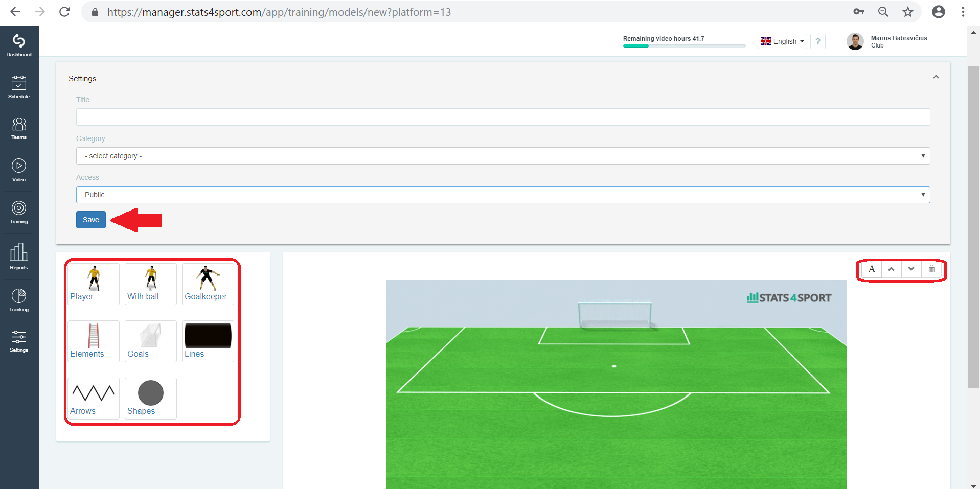Open the English language dropdown
The image size is (980, 489).
(782, 41)
